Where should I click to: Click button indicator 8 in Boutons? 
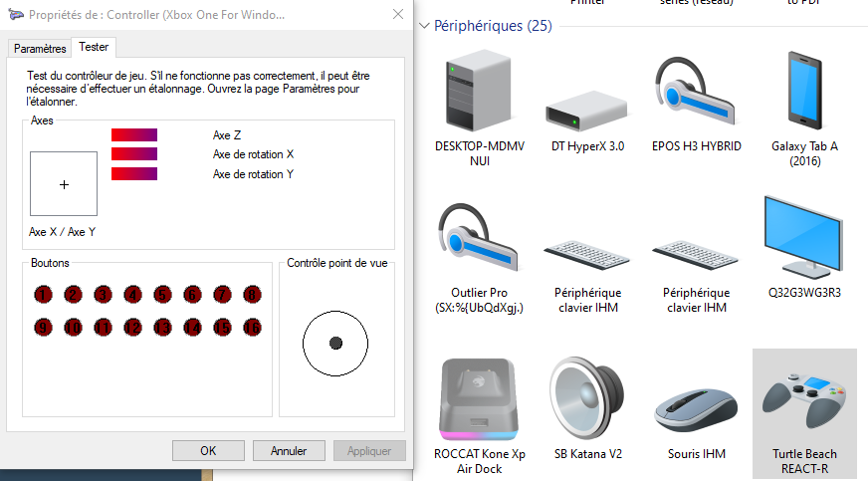tap(253, 295)
